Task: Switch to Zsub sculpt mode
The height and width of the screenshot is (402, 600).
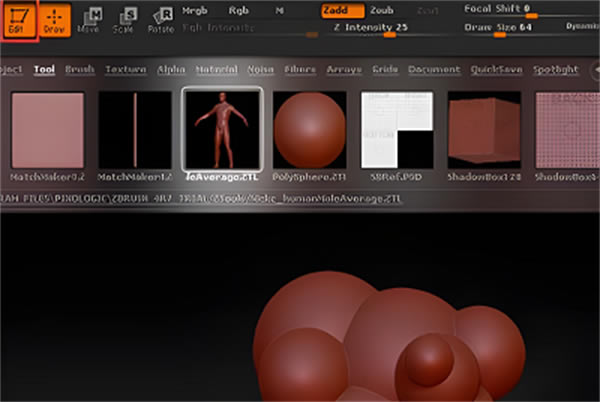Action: [382, 11]
